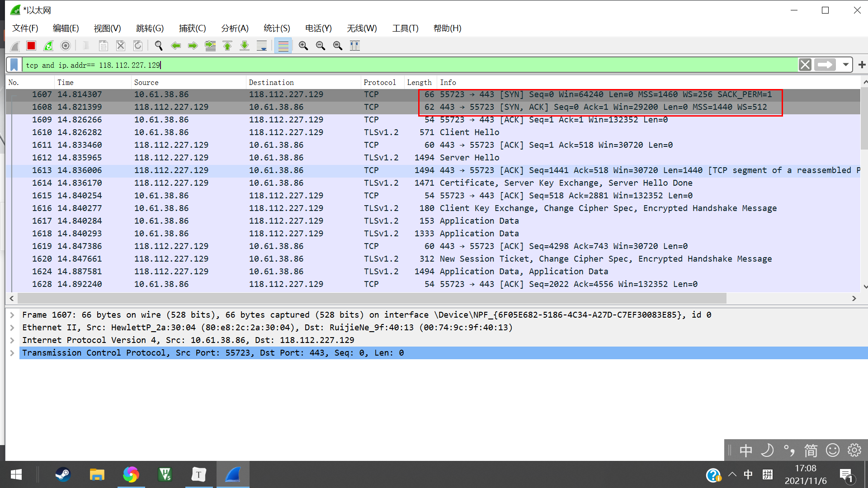
Task: Expand Internet Protocol Version 4 details
Action: (x=12, y=340)
